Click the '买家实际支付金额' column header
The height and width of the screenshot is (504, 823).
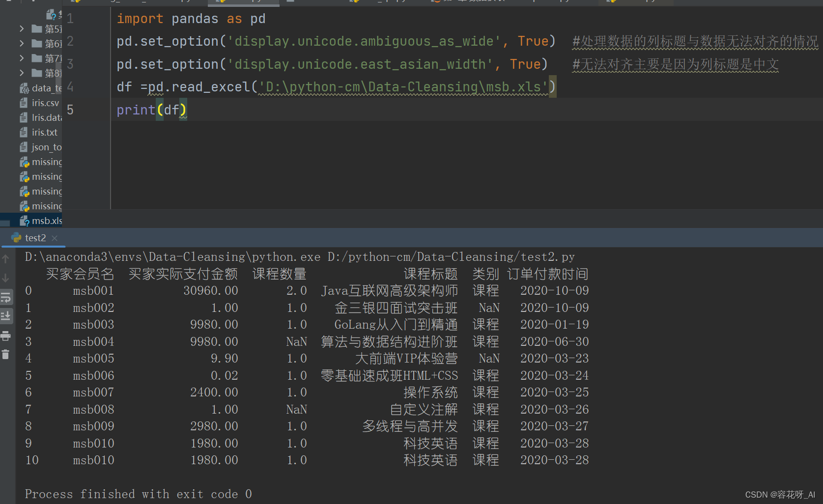point(183,274)
